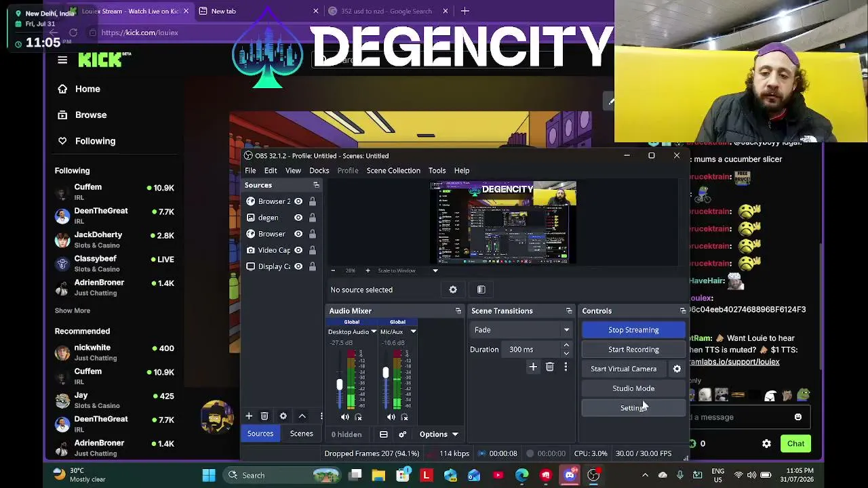Toggle Audio Mixer layout icon
This screenshot has width=868, height=488.
(x=384, y=434)
